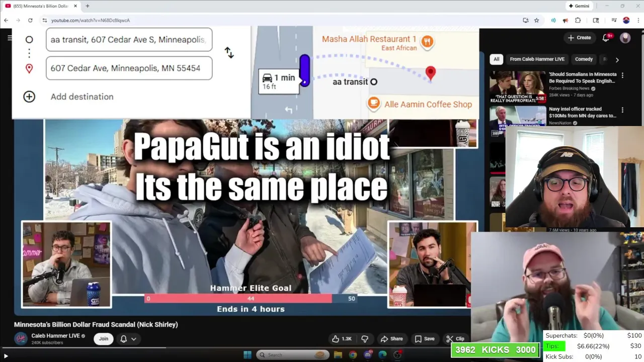The image size is (644, 362).
Task: Install app icon in address bar
Action: 526,20
